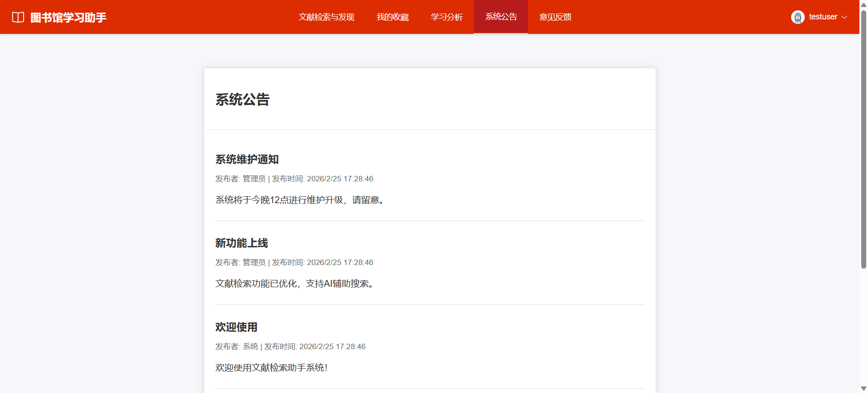Screen dimensions: 868x393
Task: Click the open book logo icon
Action: coord(18,17)
